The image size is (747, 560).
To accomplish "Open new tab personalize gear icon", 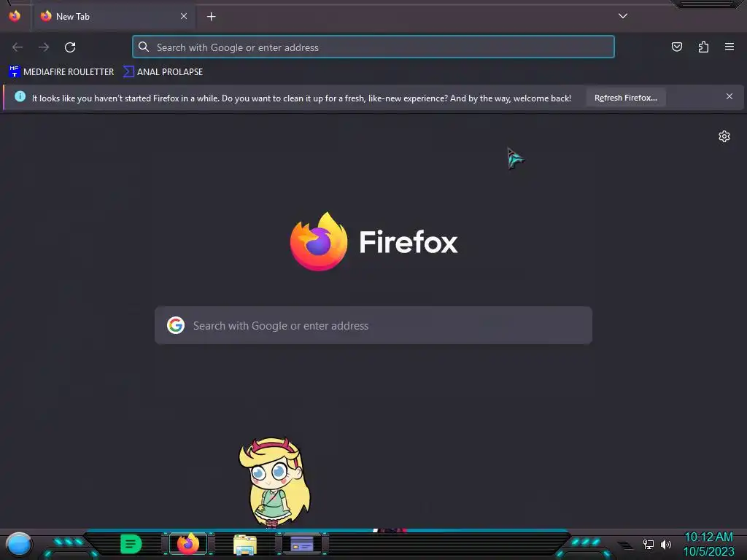I will click(724, 136).
